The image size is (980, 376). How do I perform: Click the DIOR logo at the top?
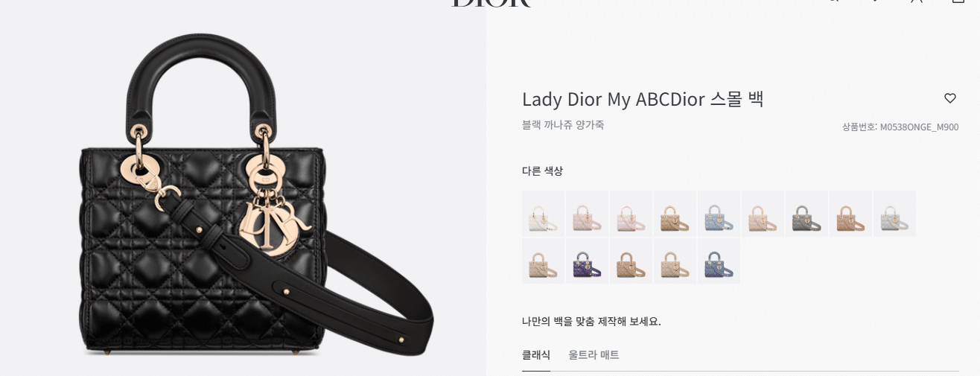(x=491, y=2)
